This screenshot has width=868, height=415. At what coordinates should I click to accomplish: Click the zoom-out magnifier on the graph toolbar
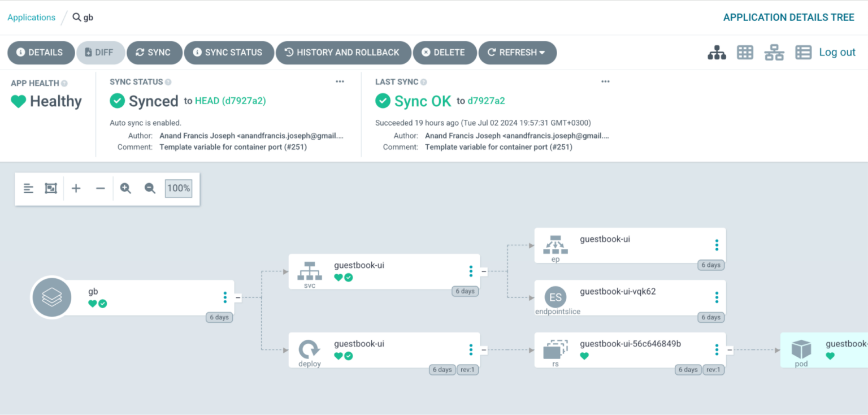click(149, 188)
